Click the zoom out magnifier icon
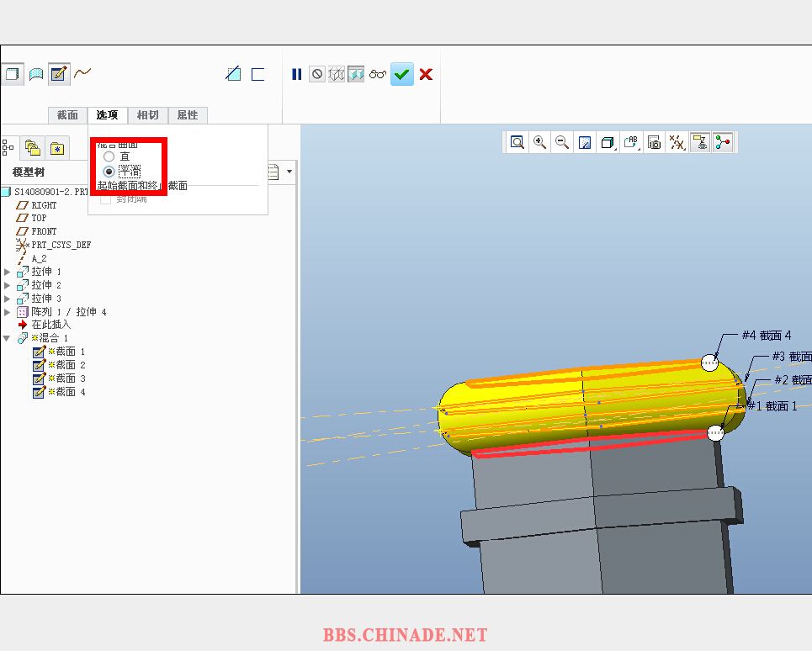 point(562,142)
